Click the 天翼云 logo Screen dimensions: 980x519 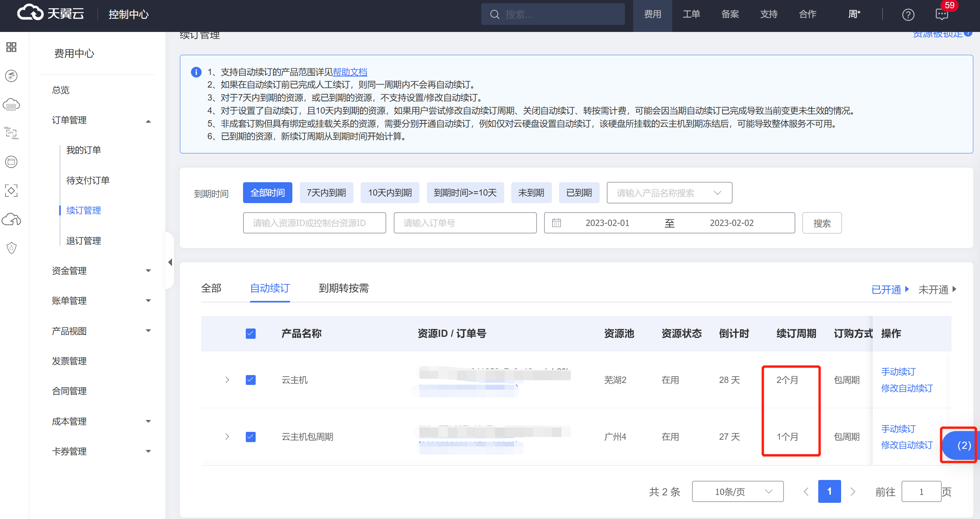click(x=50, y=13)
